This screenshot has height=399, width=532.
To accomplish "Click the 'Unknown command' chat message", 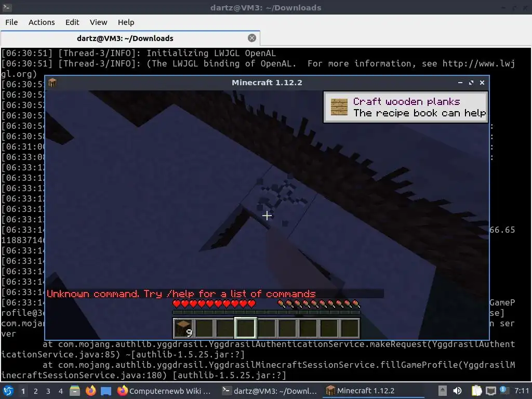I will [x=181, y=294].
